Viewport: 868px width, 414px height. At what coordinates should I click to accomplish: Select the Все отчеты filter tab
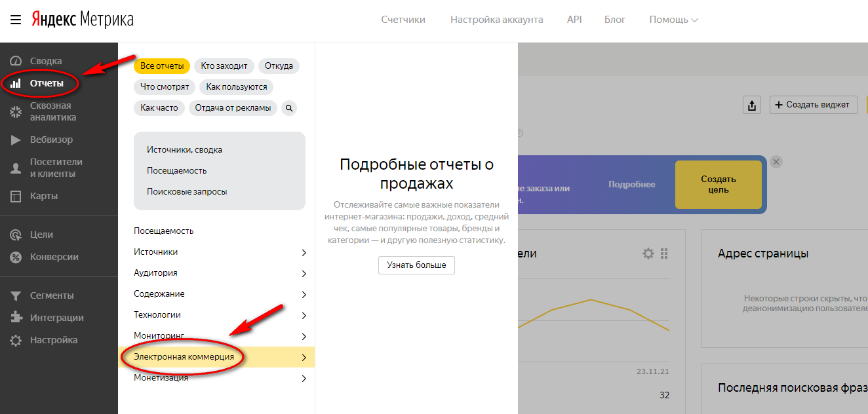click(162, 66)
